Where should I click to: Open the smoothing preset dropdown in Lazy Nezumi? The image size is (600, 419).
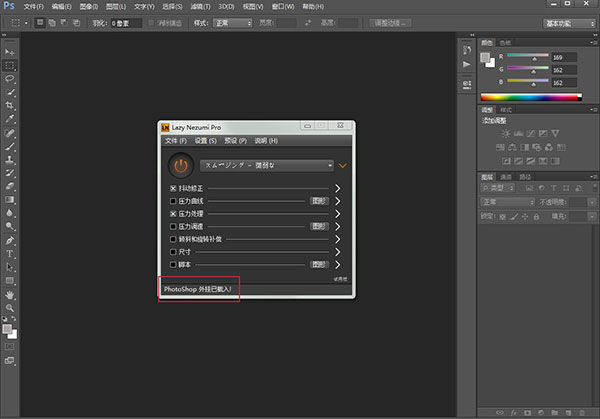pyautogui.click(x=266, y=165)
